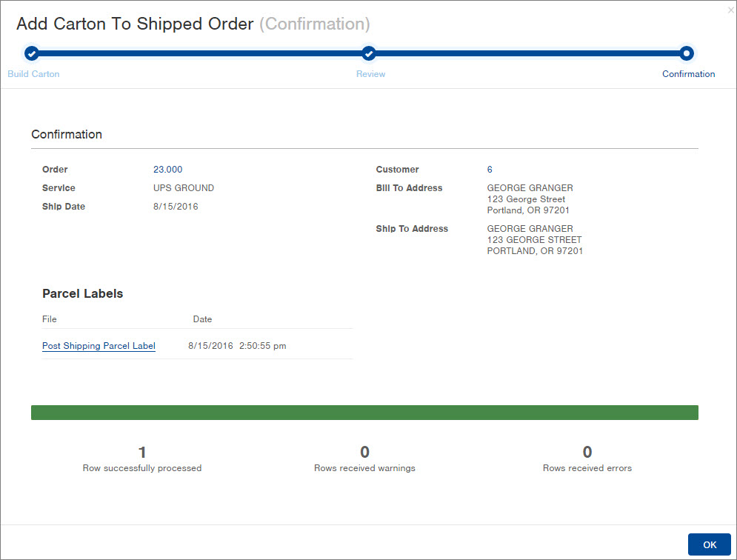Click the label date 8/15/2016 2:50:55 pm

tap(237, 346)
